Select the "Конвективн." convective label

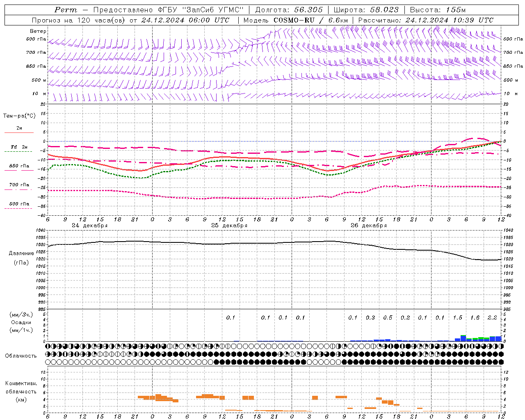[21, 383]
